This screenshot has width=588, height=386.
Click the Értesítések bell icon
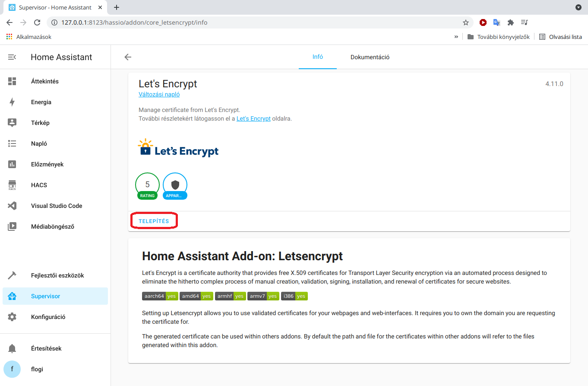(12, 348)
